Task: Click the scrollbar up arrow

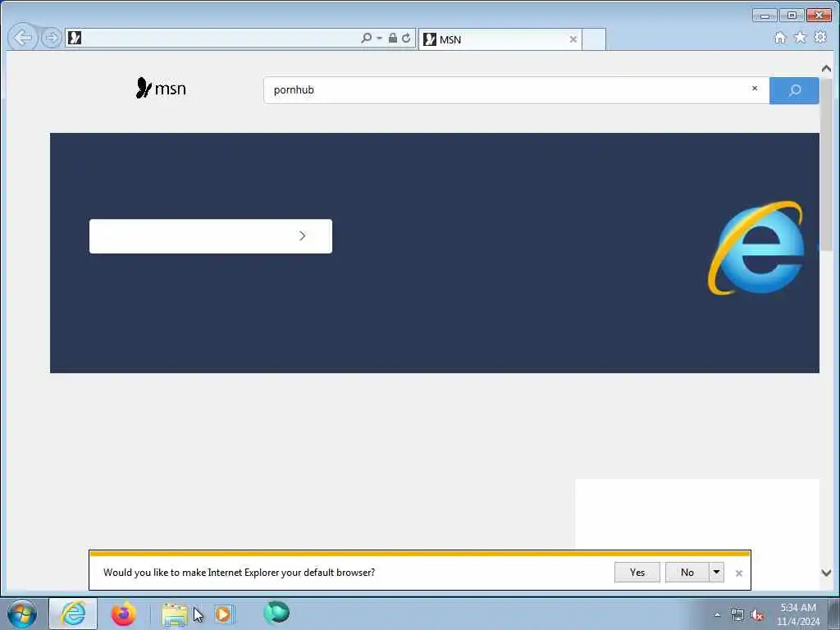Action: 826,69
